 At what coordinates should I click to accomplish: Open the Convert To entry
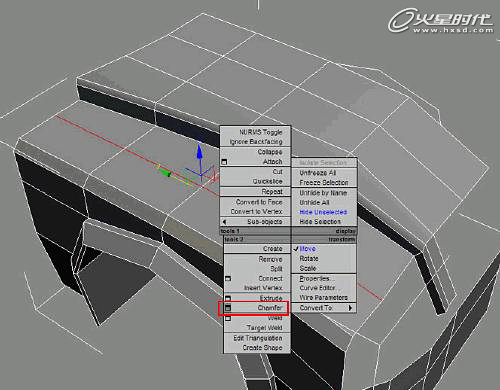[x=316, y=308]
